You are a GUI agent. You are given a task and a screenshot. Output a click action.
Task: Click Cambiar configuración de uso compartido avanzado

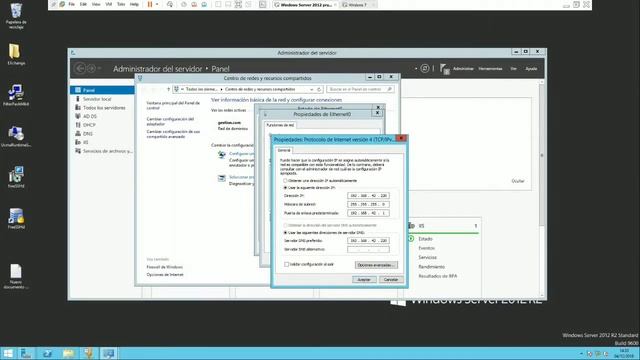tap(173, 134)
